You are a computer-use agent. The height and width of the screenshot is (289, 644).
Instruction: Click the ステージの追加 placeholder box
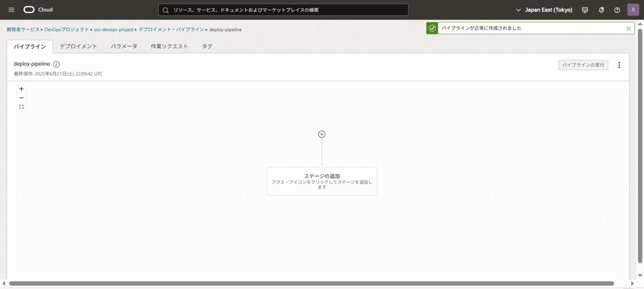point(322,181)
